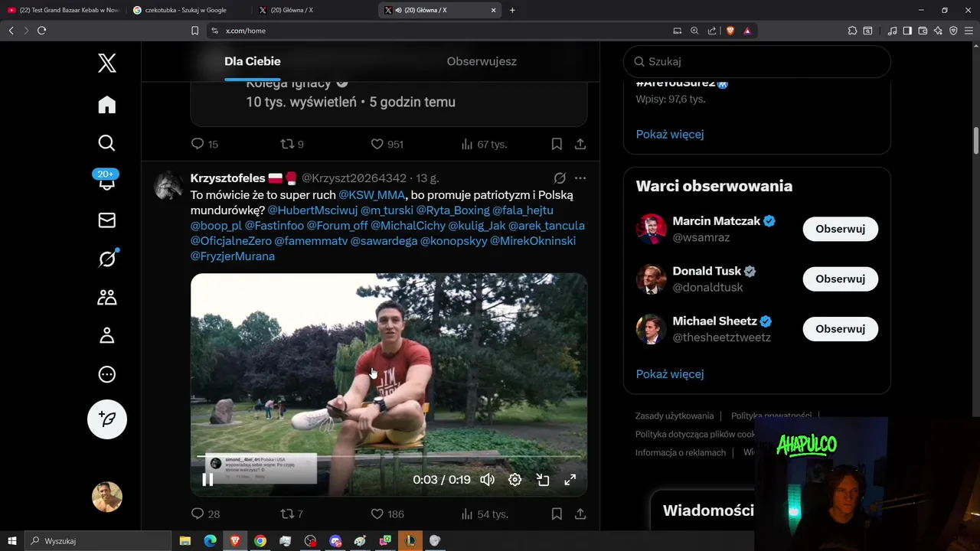
Task: Open Grok explain icon on Krzysztofeles post
Action: [x=560, y=178]
